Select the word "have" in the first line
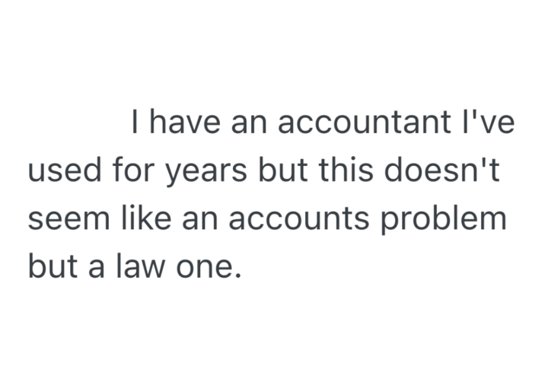Image resolution: width=545 pixels, height=392 pixels. (x=183, y=123)
